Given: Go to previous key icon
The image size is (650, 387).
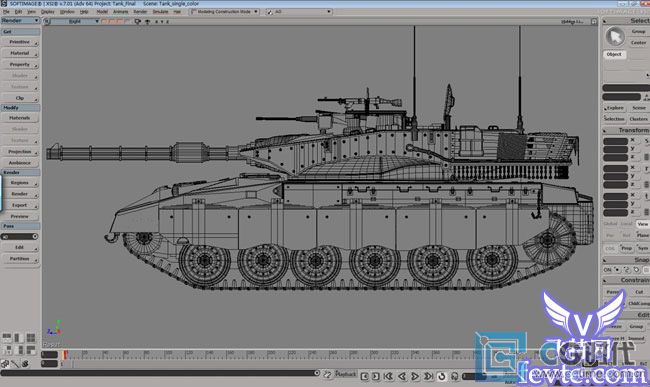Looking at the screenshot, I should 364,376.
